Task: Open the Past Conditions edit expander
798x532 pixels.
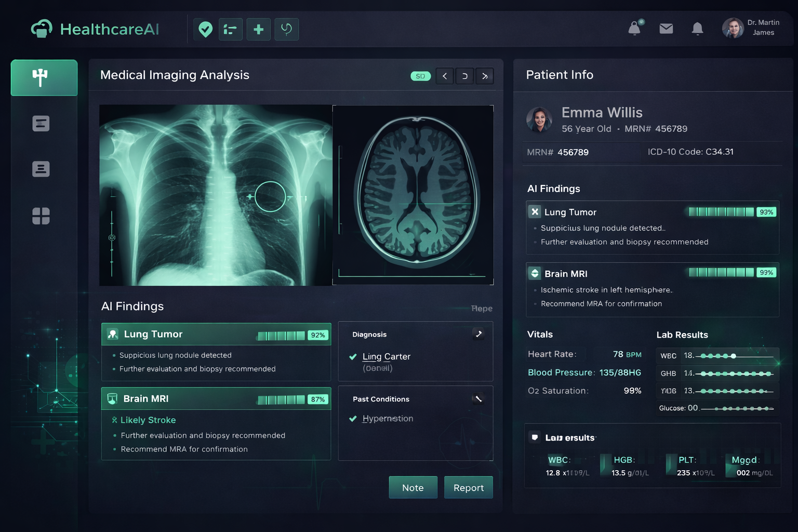Action: click(x=478, y=399)
